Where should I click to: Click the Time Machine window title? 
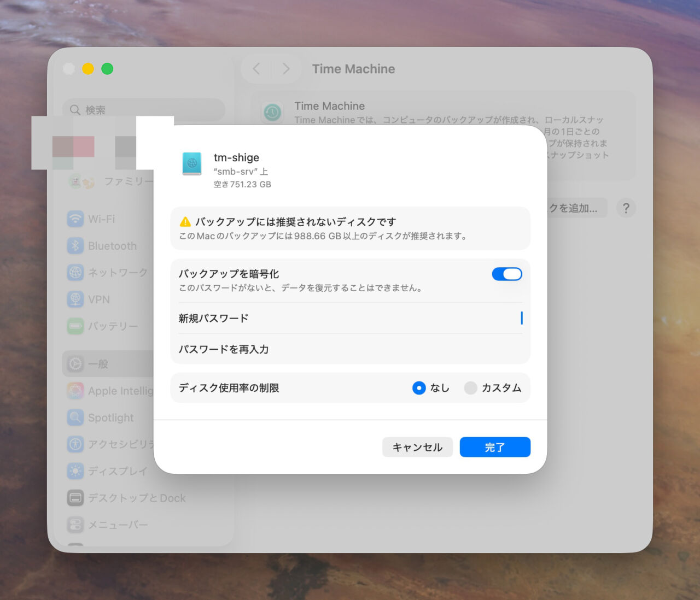353,69
